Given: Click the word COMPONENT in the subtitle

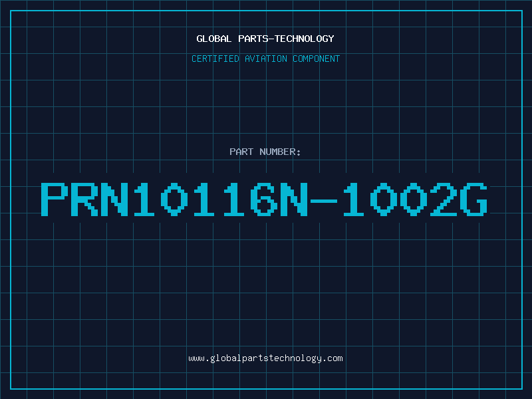Looking at the screenshot, I should pos(315,59).
